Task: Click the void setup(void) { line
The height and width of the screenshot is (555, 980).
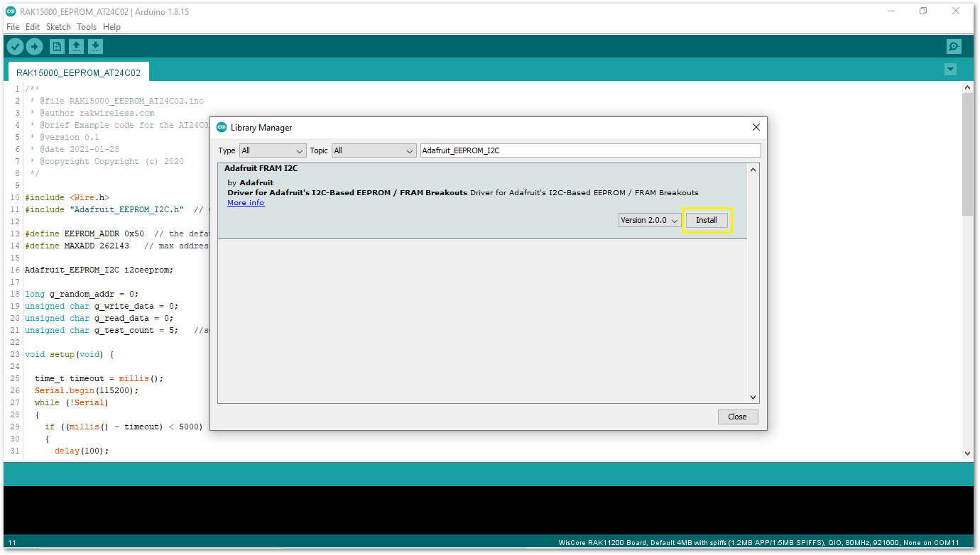Action: [x=70, y=354]
